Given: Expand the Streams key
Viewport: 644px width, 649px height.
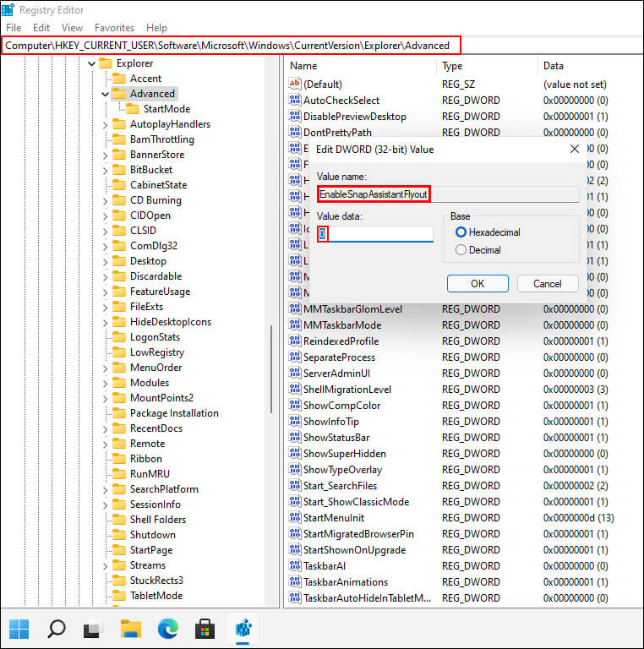Looking at the screenshot, I should tap(105, 566).
